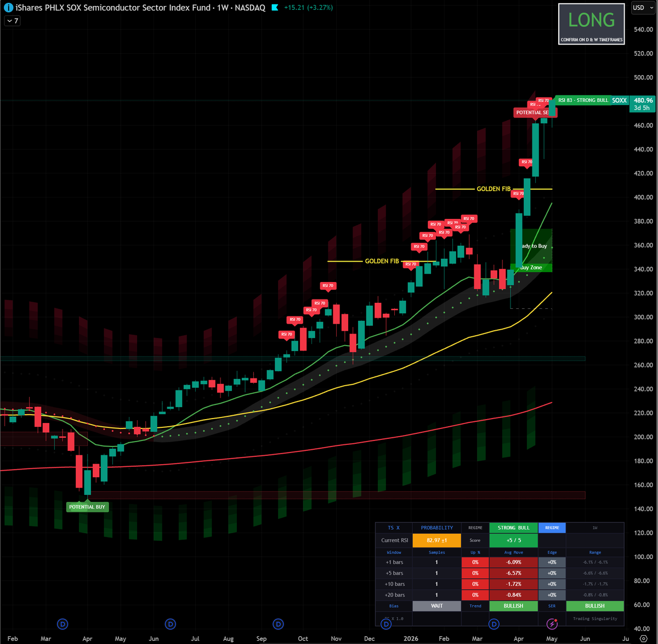Click the green Buy Zone label

(x=531, y=268)
